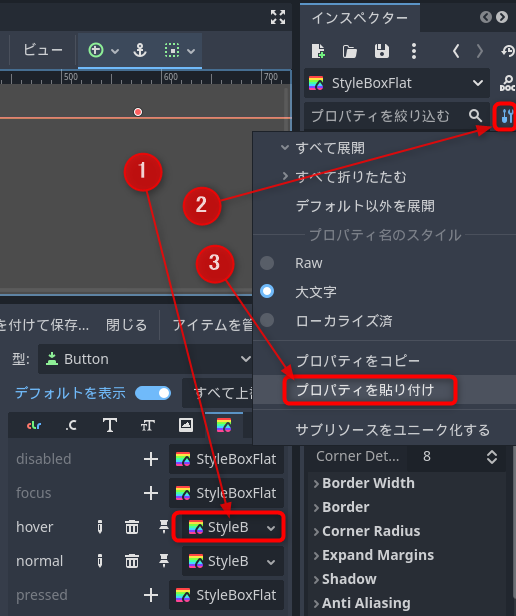Save the current resource with disk icon

382,51
